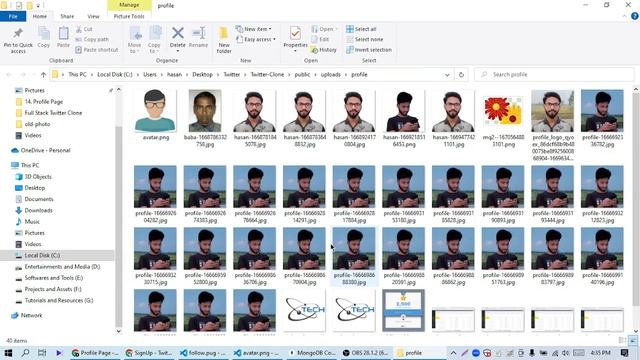Click the Cut scissors command

[84, 29]
